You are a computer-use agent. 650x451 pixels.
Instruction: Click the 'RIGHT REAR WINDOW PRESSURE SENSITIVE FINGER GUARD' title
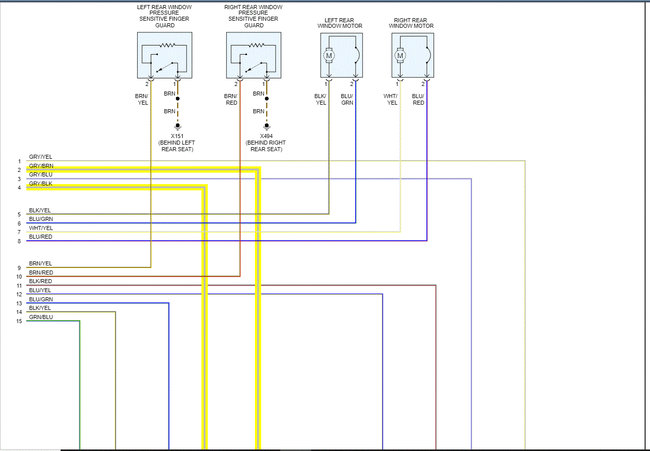tap(254, 16)
